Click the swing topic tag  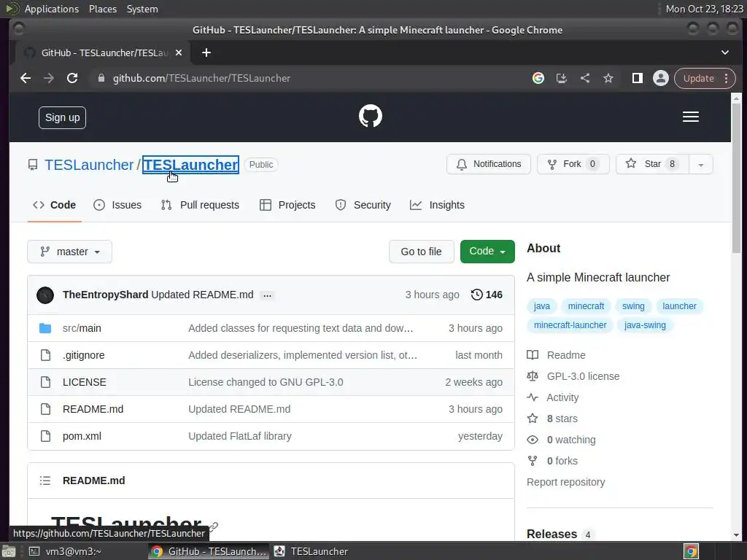point(633,306)
